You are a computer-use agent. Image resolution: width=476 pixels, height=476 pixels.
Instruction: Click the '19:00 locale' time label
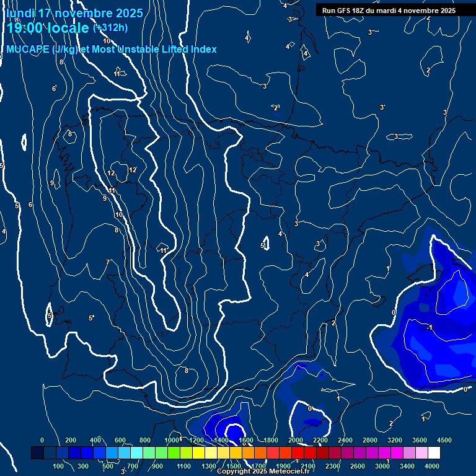tap(48, 28)
